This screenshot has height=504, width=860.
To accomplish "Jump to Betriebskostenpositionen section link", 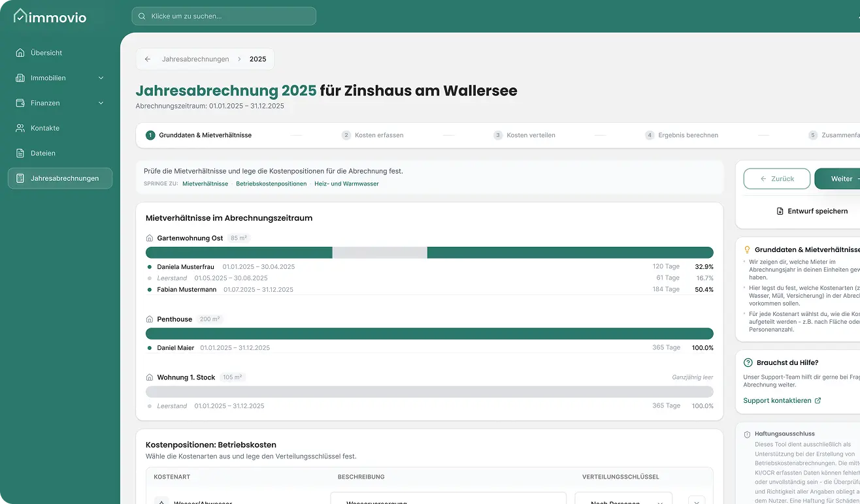I will pyautogui.click(x=271, y=184).
